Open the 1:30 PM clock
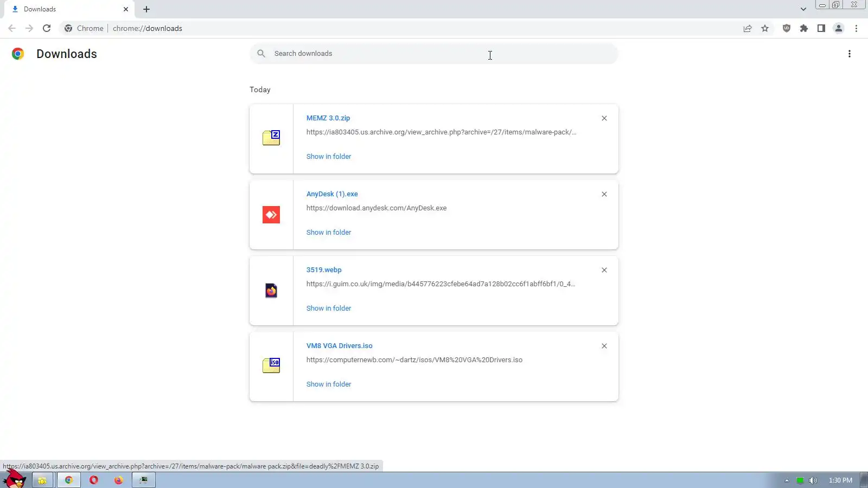This screenshot has height=488, width=868. click(x=840, y=480)
